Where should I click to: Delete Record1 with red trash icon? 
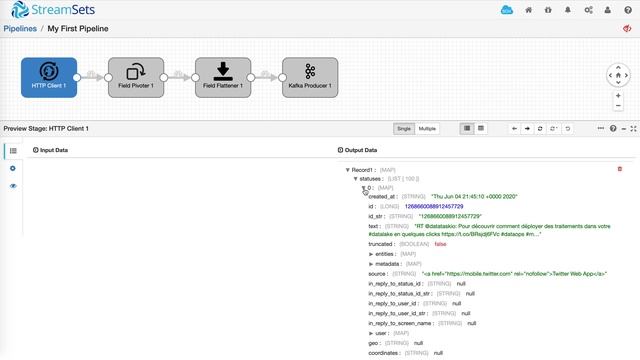click(620, 169)
